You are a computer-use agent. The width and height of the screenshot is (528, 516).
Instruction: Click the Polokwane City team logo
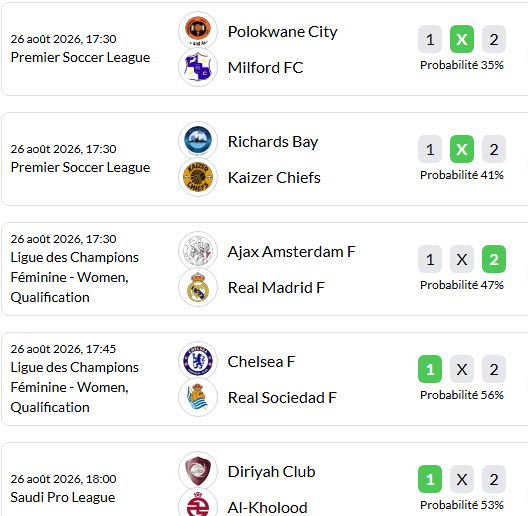click(198, 31)
